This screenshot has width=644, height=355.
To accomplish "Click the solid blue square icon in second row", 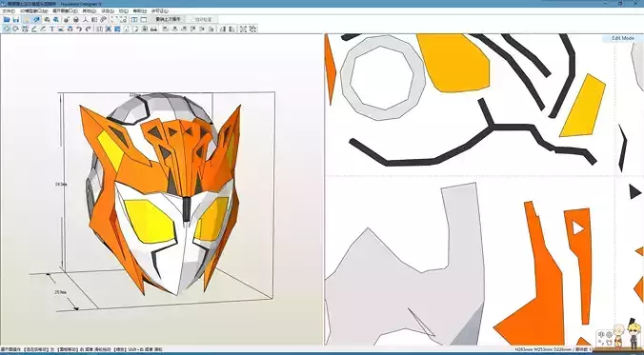I will (x=117, y=29).
